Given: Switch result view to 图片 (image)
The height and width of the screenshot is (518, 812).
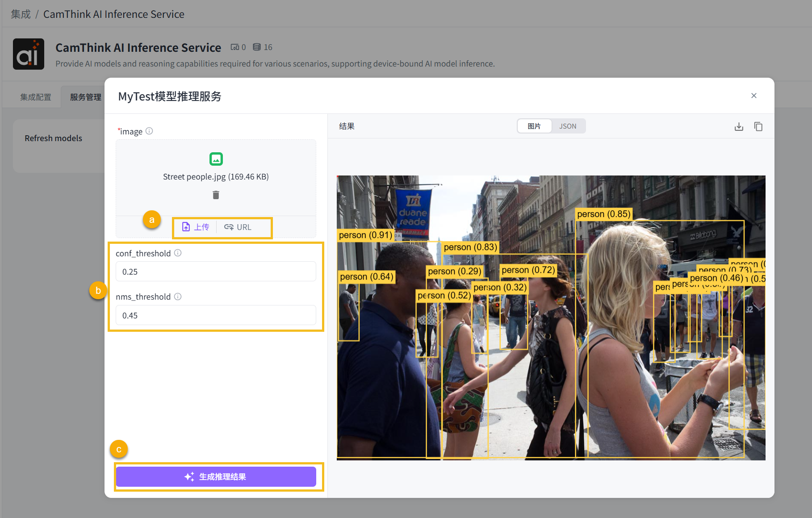Looking at the screenshot, I should [x=534, y=126].
